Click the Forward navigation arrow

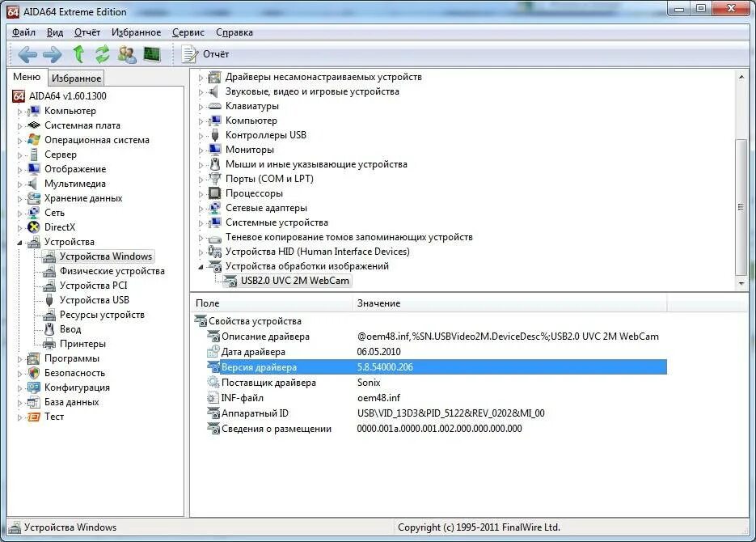pyautogui.click(x=52, y=54)
